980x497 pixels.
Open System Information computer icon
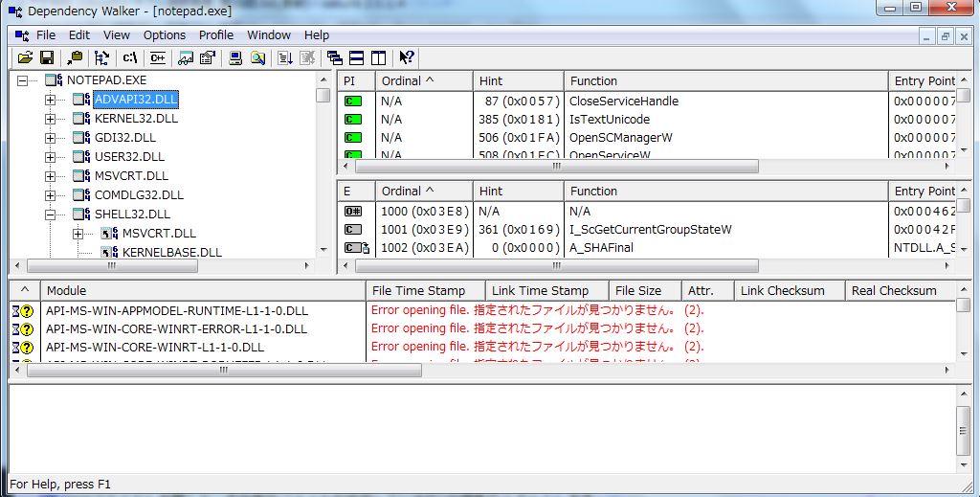click(x=235, y=58)
